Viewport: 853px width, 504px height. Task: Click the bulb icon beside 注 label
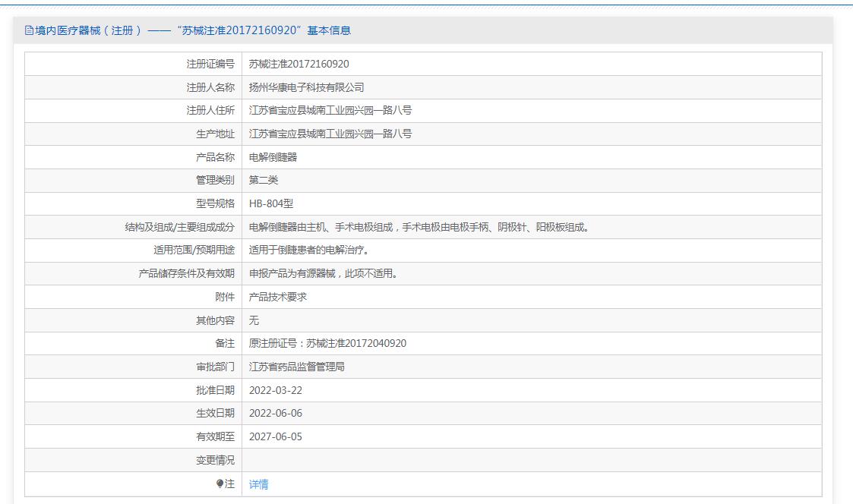point(220,484)
